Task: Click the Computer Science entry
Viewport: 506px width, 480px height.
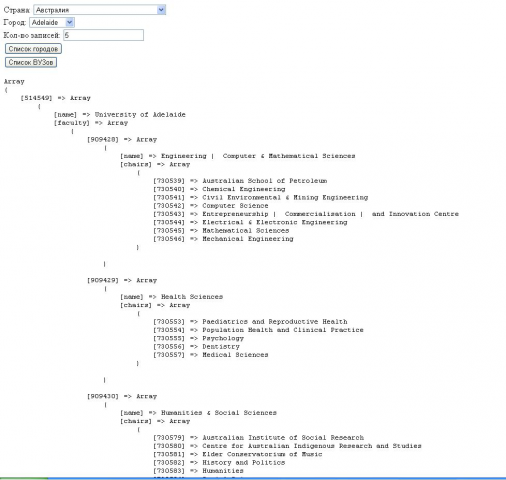Action: pyautogui.click(x=211, y=206)
